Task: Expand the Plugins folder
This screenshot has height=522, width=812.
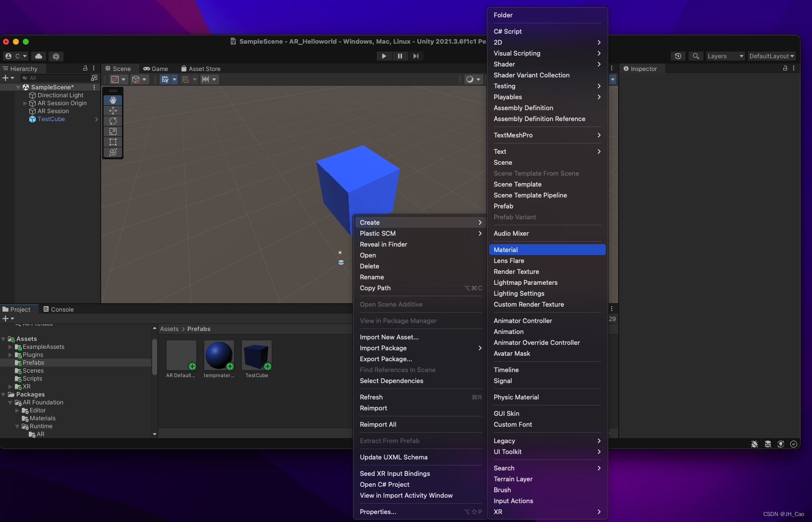Action: pyautogui.click(x=10, y=355)
